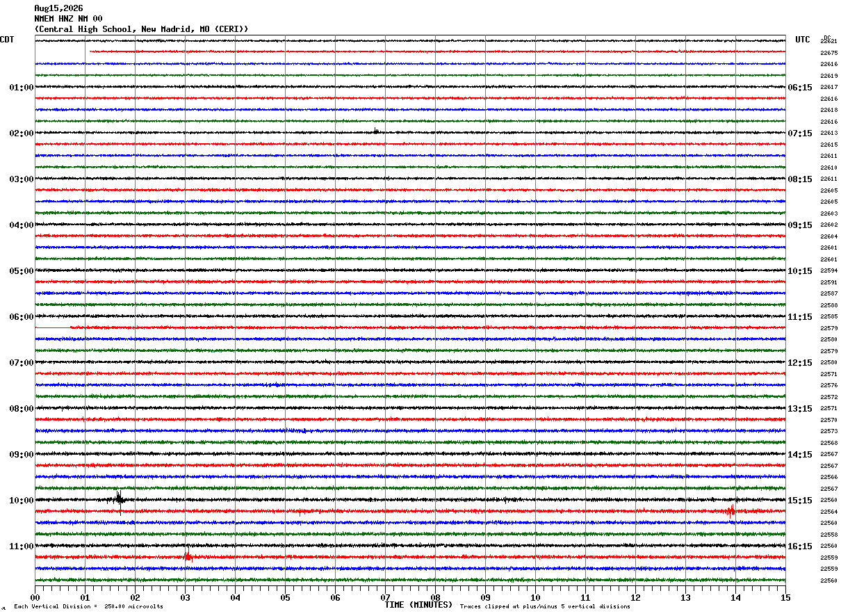This screenshot has height=616, width=841.
Task: Click the 00 minute tick label on the axis
Action: pos(35,597)
